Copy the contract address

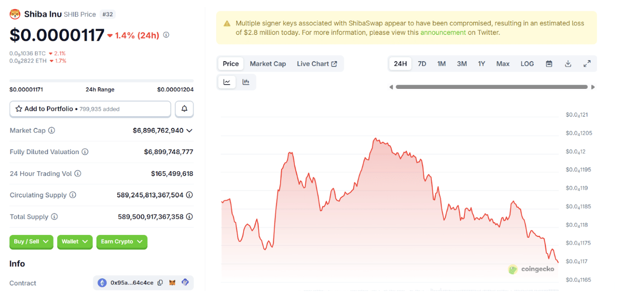coord(160,283)
